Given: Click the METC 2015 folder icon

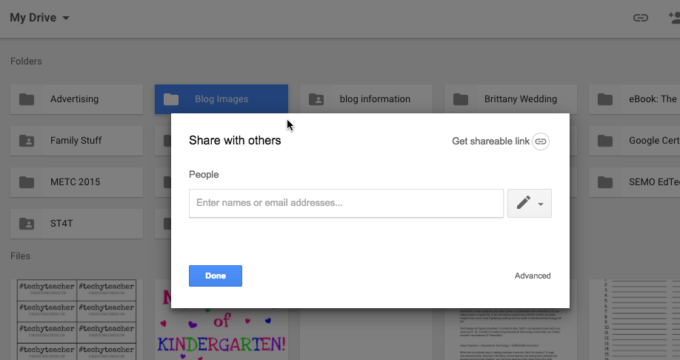Looking at the screenshot, I should 26,182.
